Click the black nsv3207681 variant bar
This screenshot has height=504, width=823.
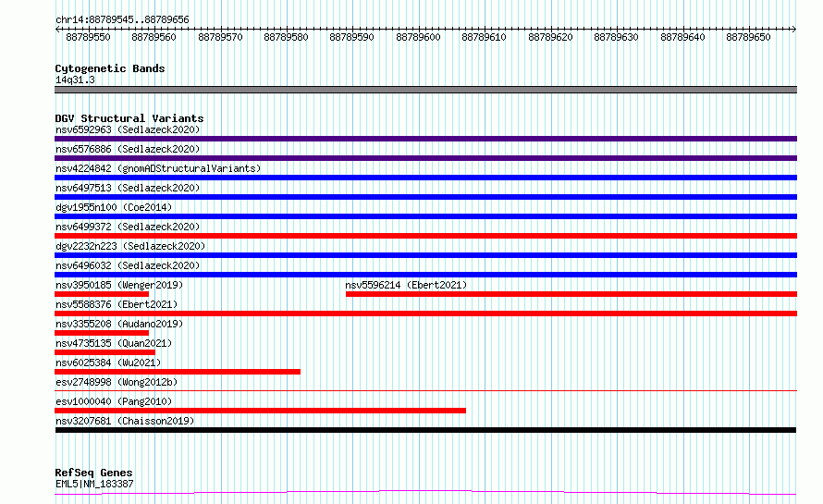(425, 430)
